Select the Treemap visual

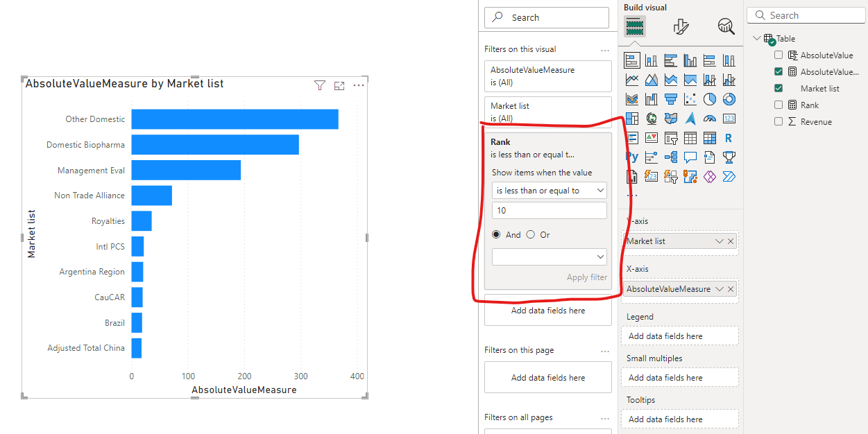(x=631, y=119)
